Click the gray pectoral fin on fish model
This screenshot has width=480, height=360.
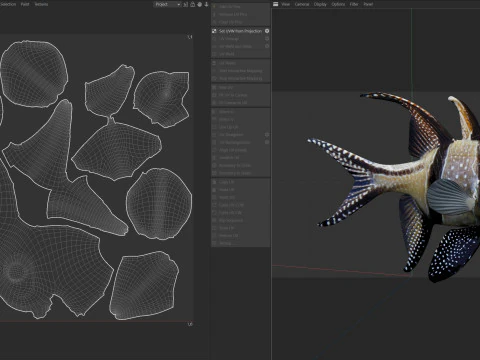pos(448,197)
